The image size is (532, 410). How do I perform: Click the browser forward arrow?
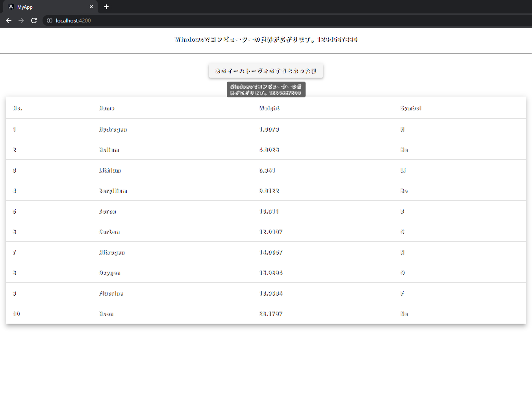pos(21,20)
